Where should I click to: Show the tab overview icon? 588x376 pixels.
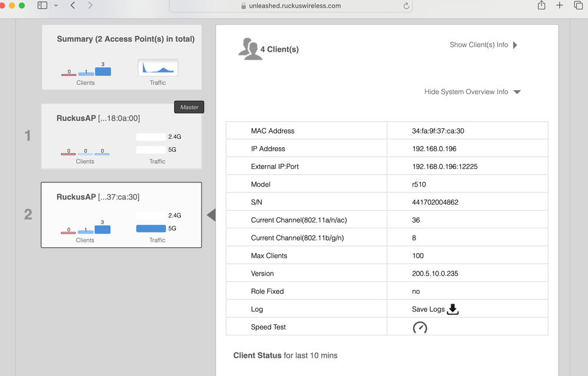pyautogui.click(x=578, y=5)
